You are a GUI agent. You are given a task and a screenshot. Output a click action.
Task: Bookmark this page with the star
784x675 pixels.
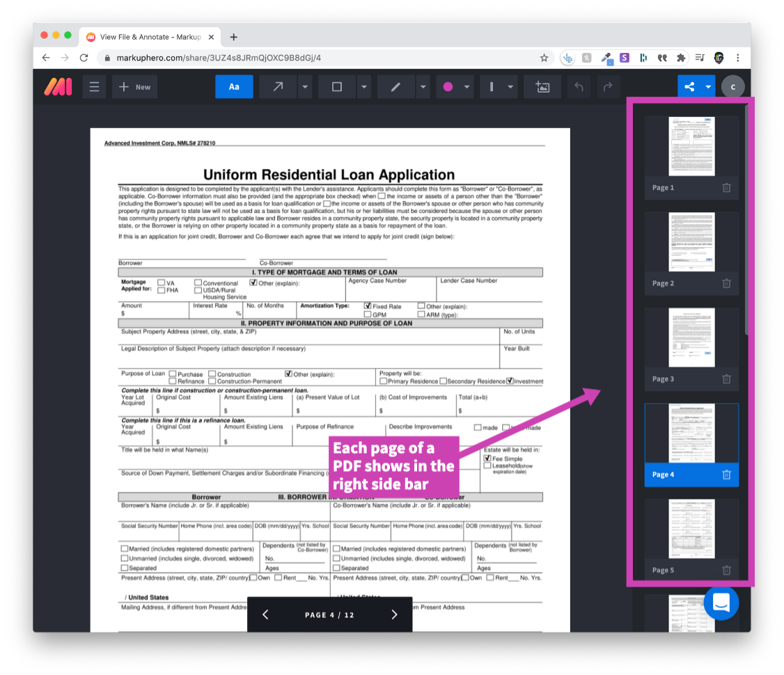click(544, 58)
